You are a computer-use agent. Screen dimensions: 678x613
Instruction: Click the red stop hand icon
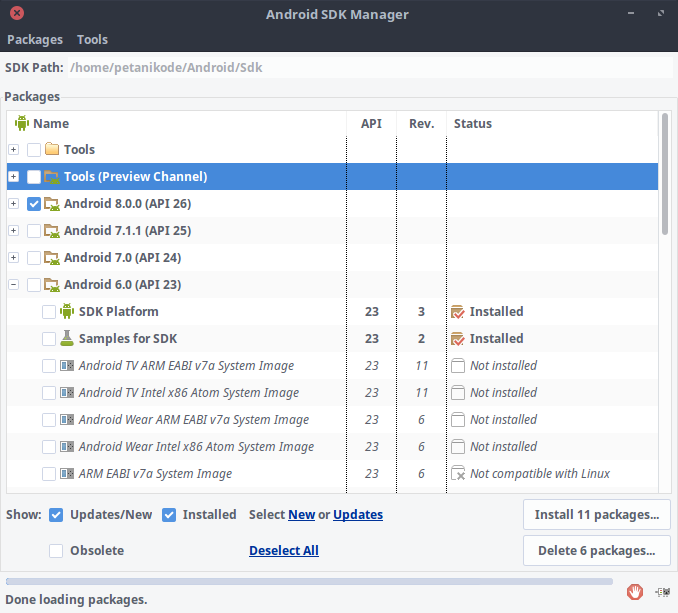click(x=635, y=592)
